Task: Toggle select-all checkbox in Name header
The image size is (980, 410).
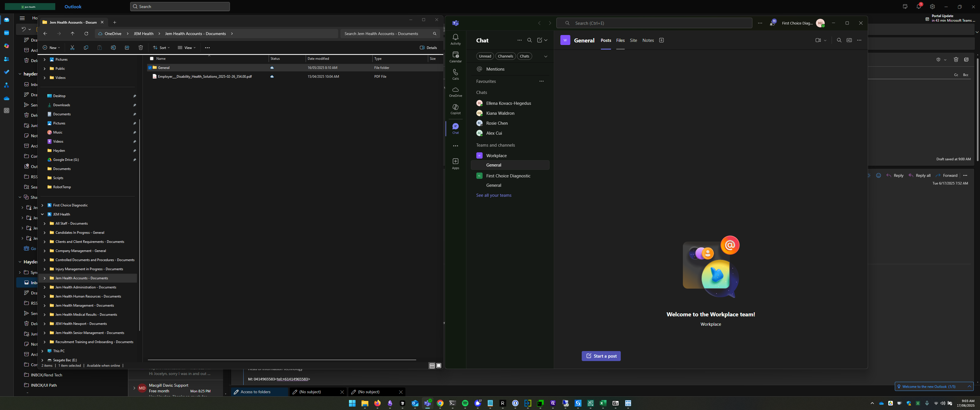Action: point(152,59)
